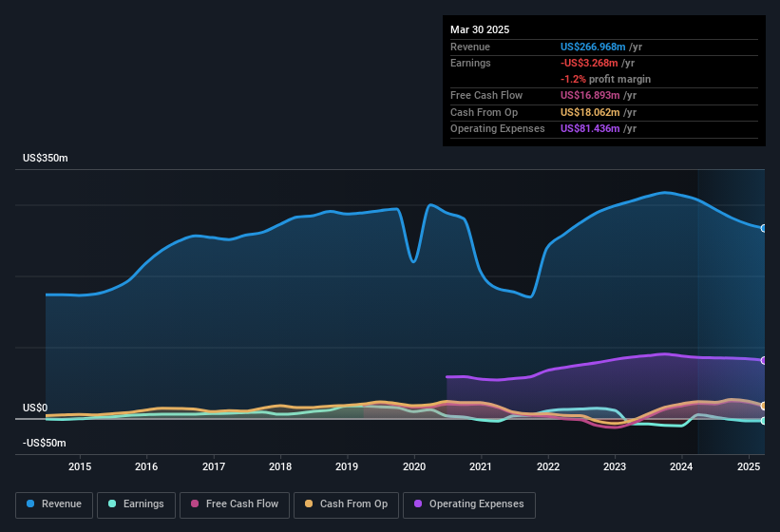
Task: Click the 2016 x-axis label
Action: click(146, 466)
